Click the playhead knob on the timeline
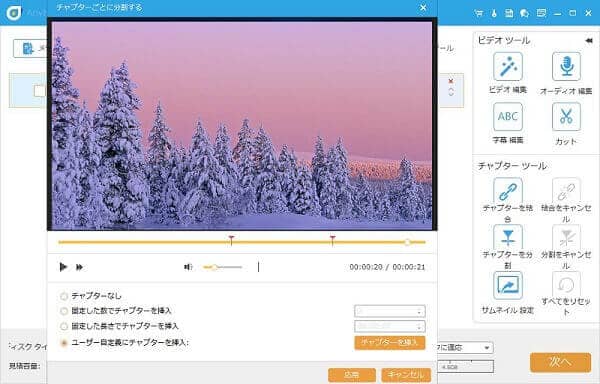The width and height of the screenshot is (600, 384). 408,242
